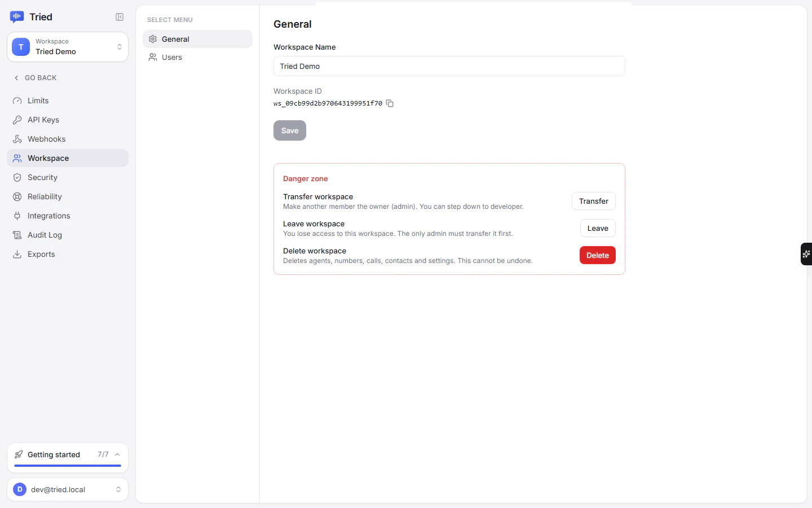Click the D user avatar
Viewport: 812px width, 508px height.
coord(20,489)
